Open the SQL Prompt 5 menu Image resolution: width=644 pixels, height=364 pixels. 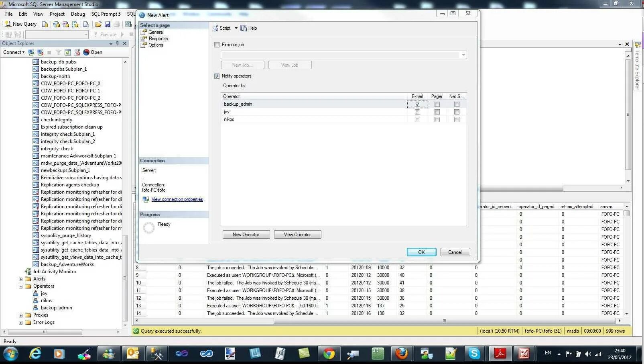[106, 14]
